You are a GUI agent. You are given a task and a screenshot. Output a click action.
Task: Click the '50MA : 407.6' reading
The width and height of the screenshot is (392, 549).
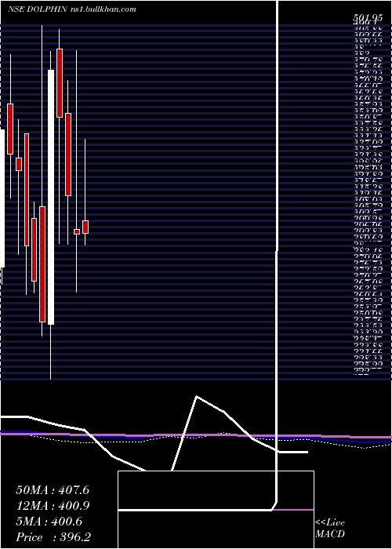click(x=53, y=490)
